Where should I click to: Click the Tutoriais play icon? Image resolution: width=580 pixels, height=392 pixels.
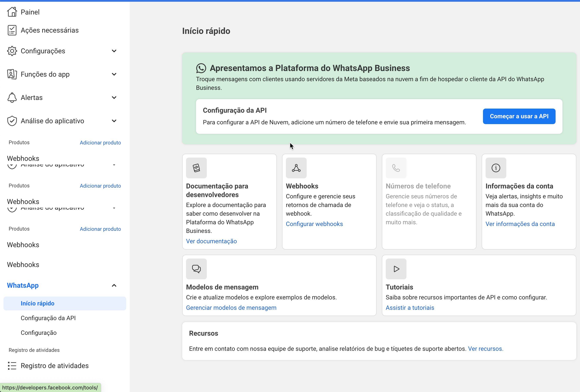point(396,269)
